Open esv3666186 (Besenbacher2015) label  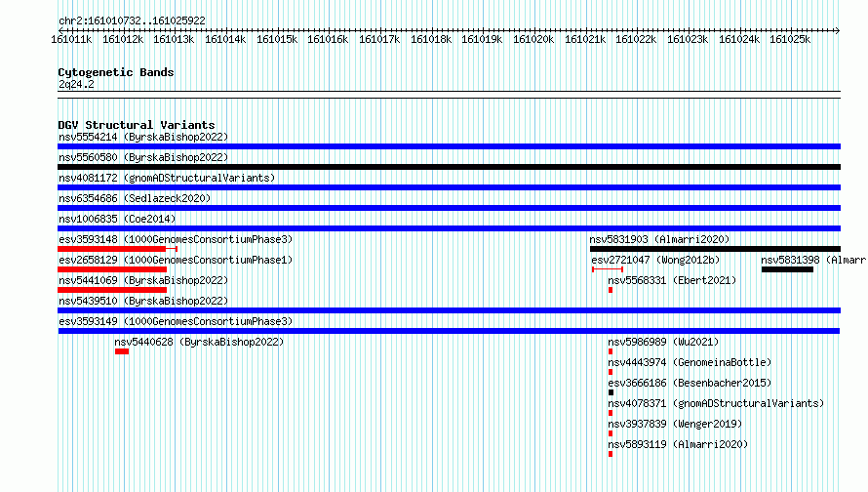(690, 383)
